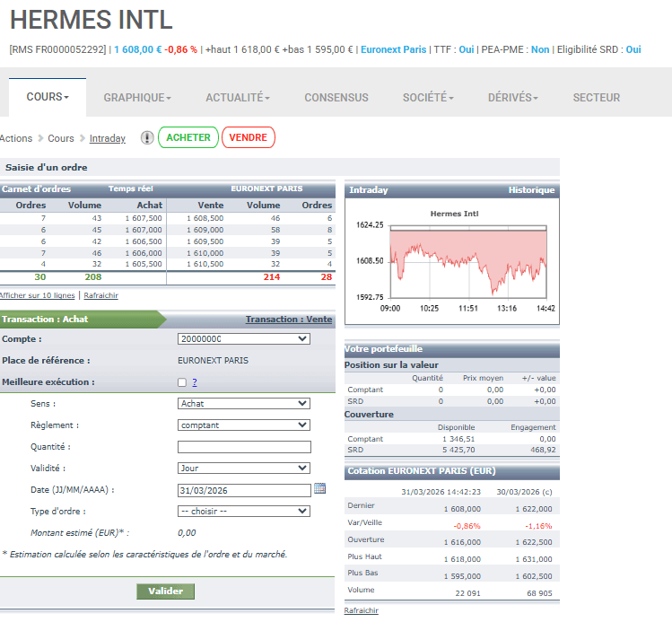Click the Dernier value 1 608,000

tap(462, 509)
